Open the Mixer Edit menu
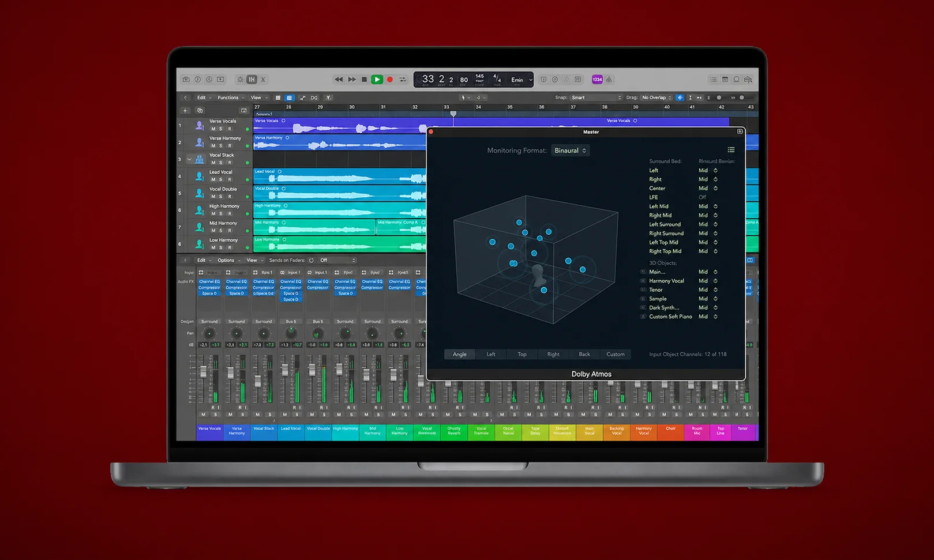934x560 pixels. (204, 260)
